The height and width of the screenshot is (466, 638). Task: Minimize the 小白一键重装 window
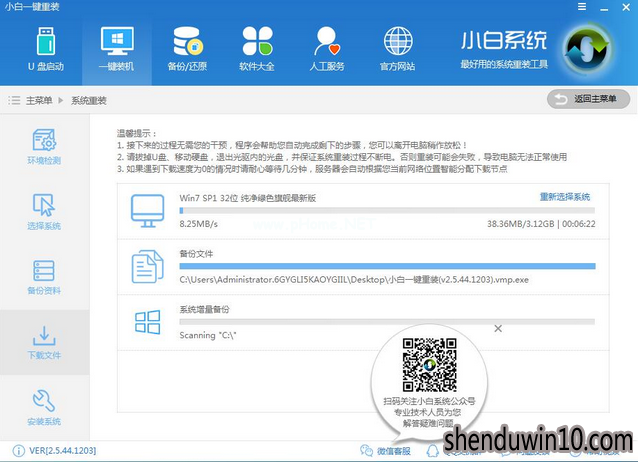pos(604,8)
